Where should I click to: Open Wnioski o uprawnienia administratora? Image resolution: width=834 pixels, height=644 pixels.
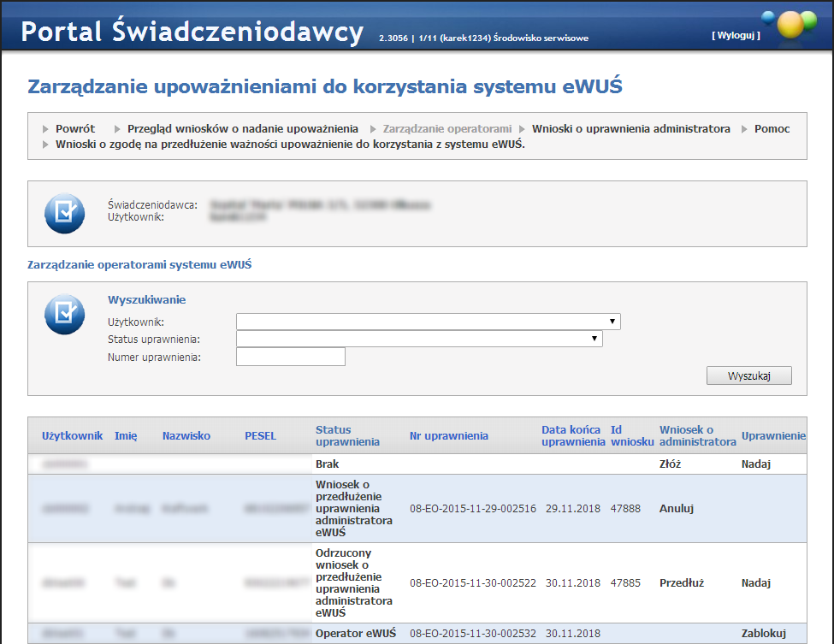point(630,128)
